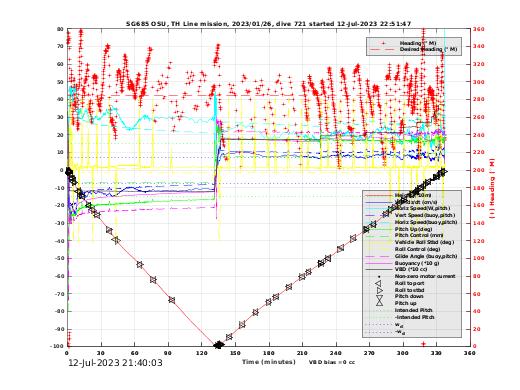The width and height of the screenshot is (520, 390).
Task: Click the red plus marker on bottom axis
Action: click(x=423, y=344)
